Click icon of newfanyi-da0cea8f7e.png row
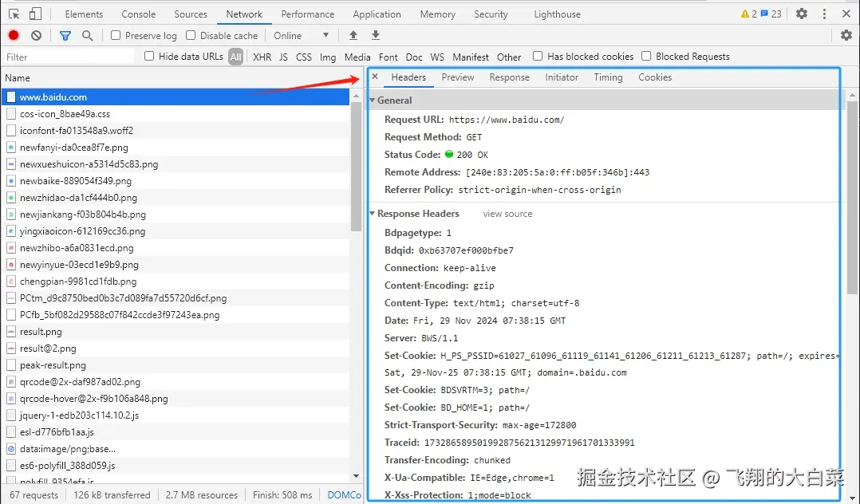860x504 pixels. pos(11,148)
